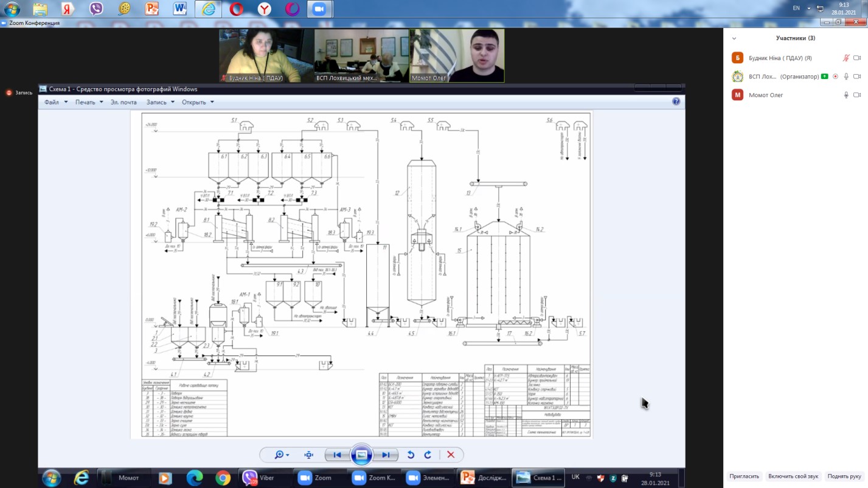
Task: Open the Windows Start orb in top taskbar
Action: [x=12, y=9]
